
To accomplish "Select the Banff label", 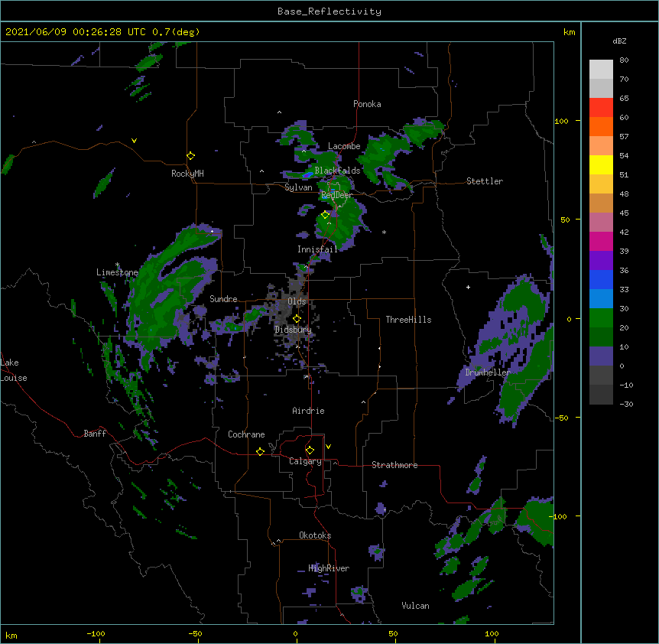I will click(95, 434).
